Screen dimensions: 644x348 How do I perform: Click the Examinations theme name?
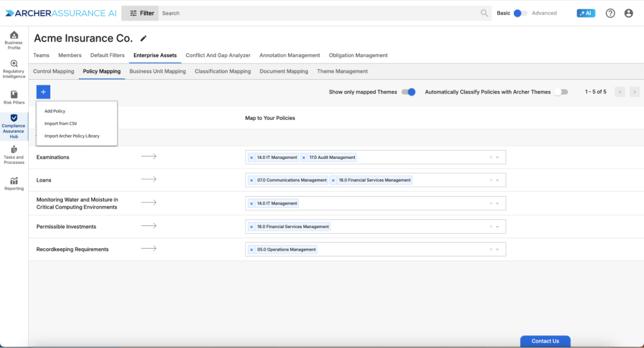[x=53, y=158]
